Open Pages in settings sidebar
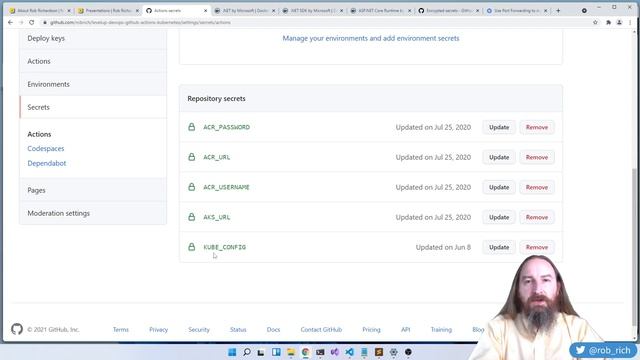Viewport: 640px width, 360px height. pos(93,190)
